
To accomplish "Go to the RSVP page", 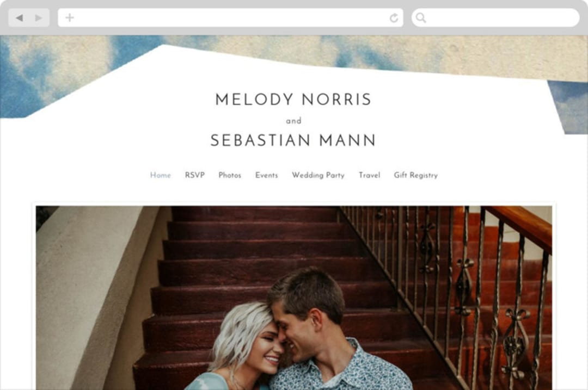I will click(194, 175).
